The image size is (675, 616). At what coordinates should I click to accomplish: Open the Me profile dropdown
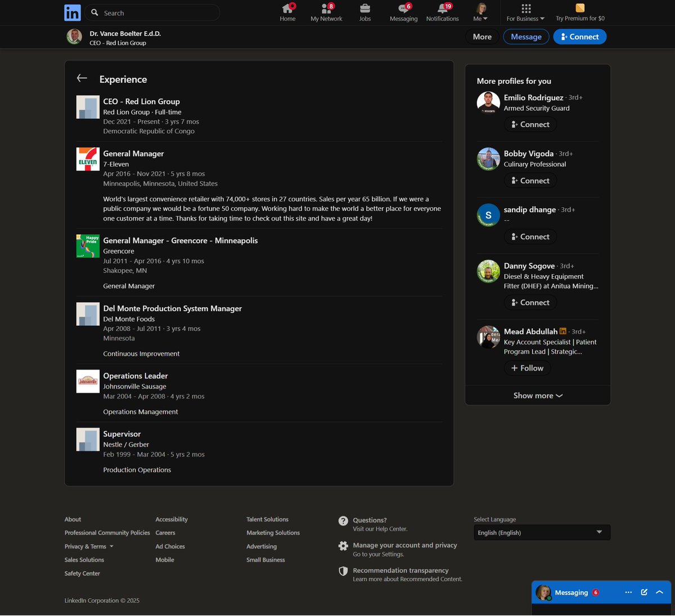pyautogui.click(x=481, y=12)
